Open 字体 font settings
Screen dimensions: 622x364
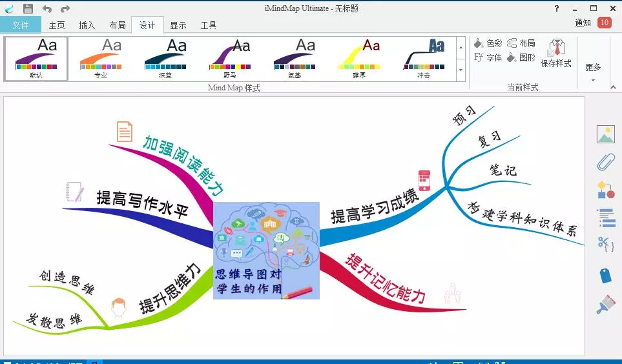[488, 57]
